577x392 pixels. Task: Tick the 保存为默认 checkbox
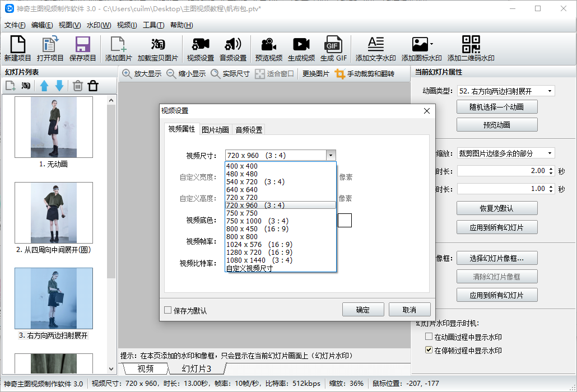[168, 310]
